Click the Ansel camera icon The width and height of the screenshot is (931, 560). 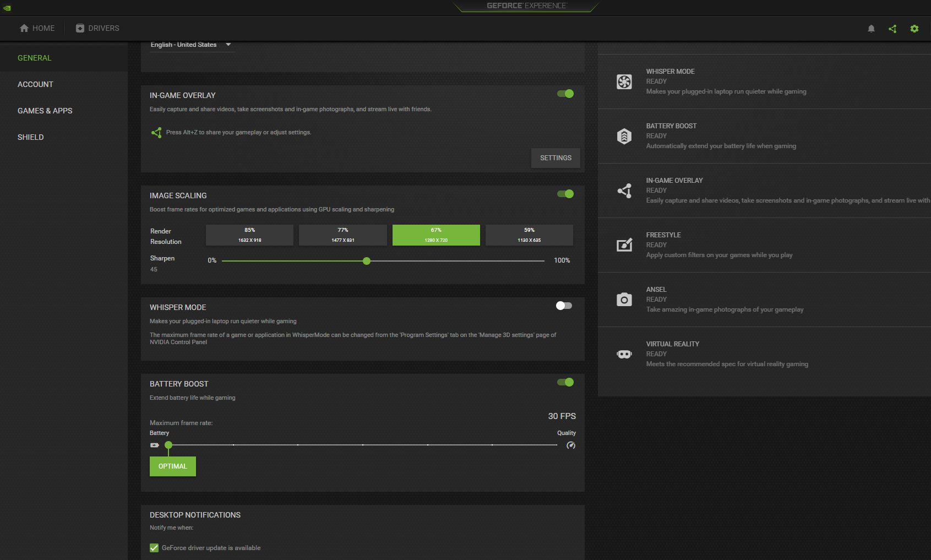624,300
